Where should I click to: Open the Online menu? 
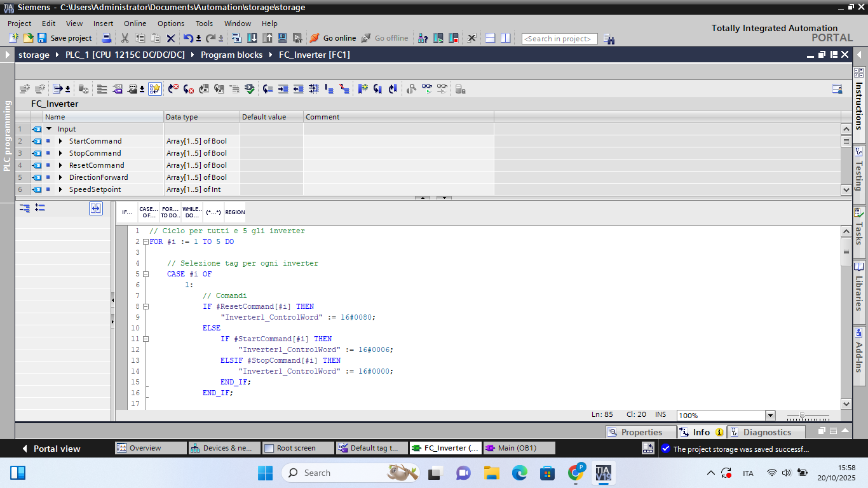click(x=135, y=24)
